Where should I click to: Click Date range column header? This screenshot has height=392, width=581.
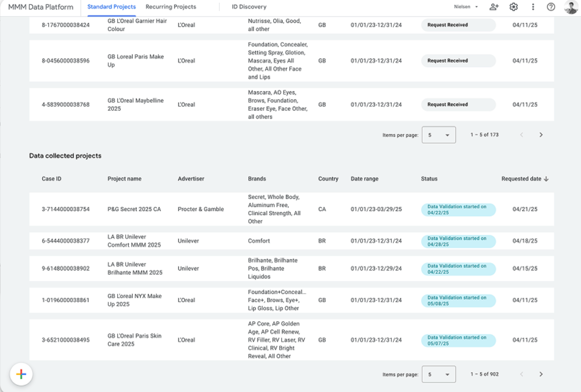[364, 179]
